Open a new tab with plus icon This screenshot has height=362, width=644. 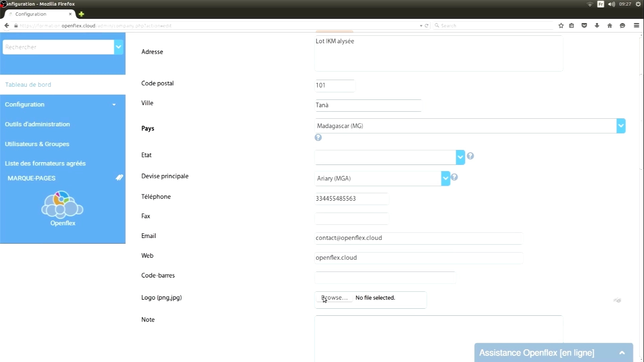pyautogui.click(x=81, y=14)
